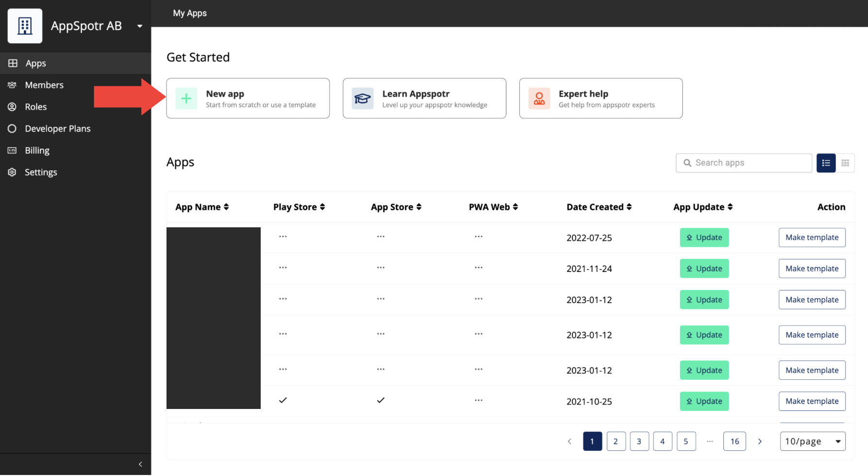This screenshot has width=868, height=476.
Task: Sort by App Update column
Action: [703, 207]
